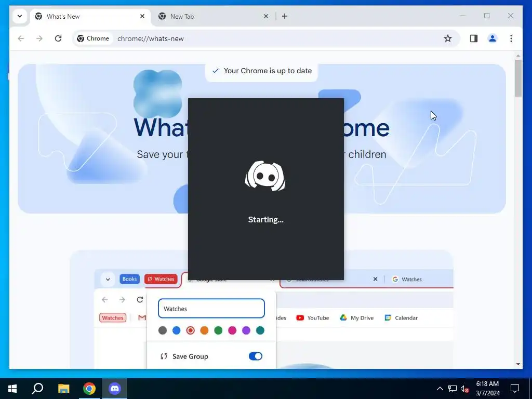Select the purple group color
This screenshot has height=399, width=532.
pos(246,330)
